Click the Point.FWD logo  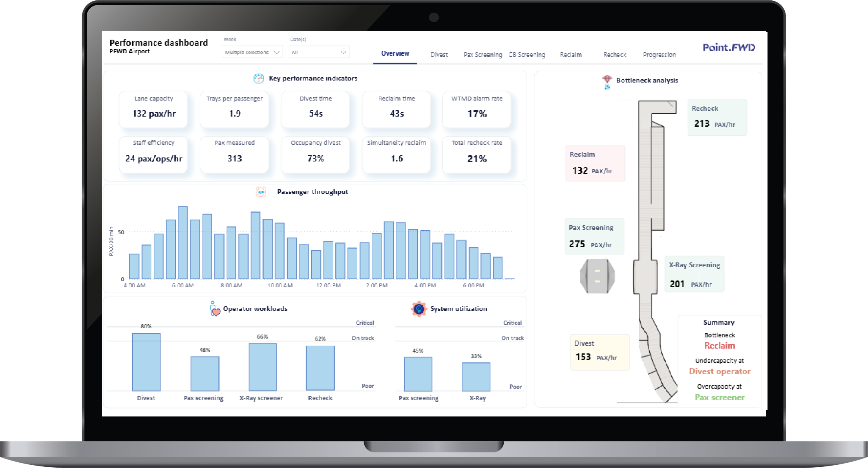pyautogui.click(x=729, y=48)
